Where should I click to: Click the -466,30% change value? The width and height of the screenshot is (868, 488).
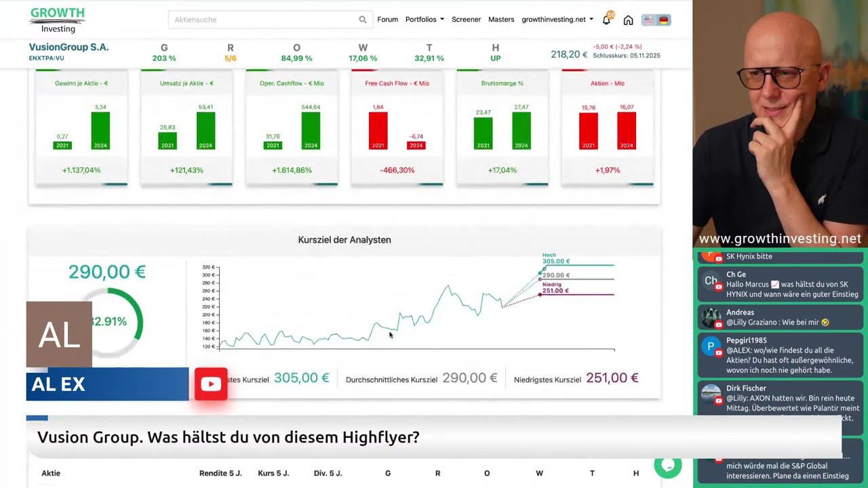coord(397,170)
